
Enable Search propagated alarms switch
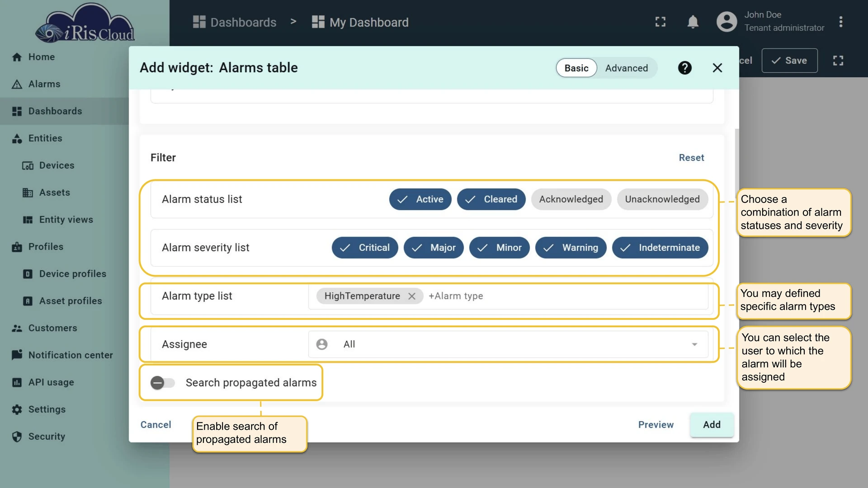pyautogui.click(x=162, y=383)
